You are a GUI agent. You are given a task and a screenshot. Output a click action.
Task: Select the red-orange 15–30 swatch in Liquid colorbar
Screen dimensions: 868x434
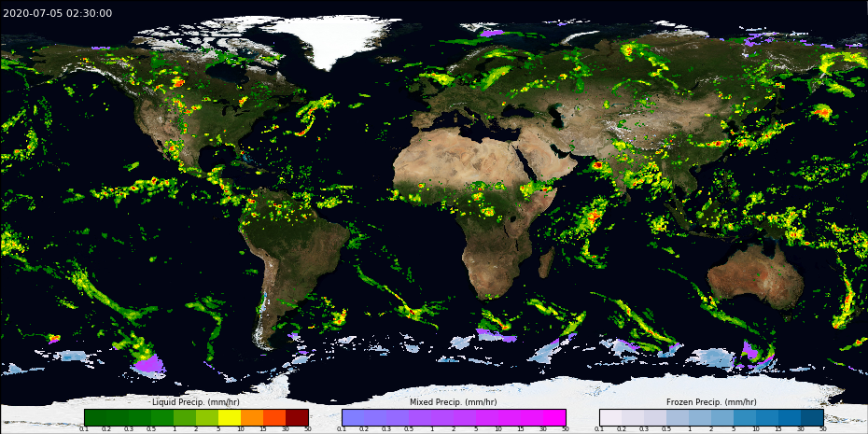[x=274, y=417]
